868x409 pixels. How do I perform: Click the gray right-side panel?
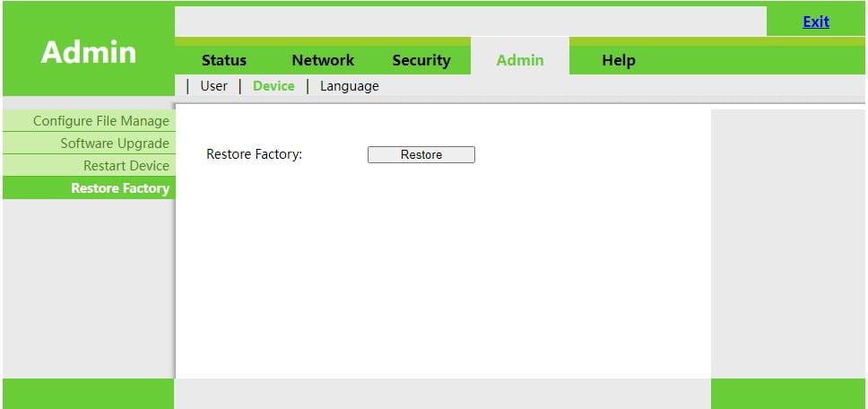coord(788,244)
